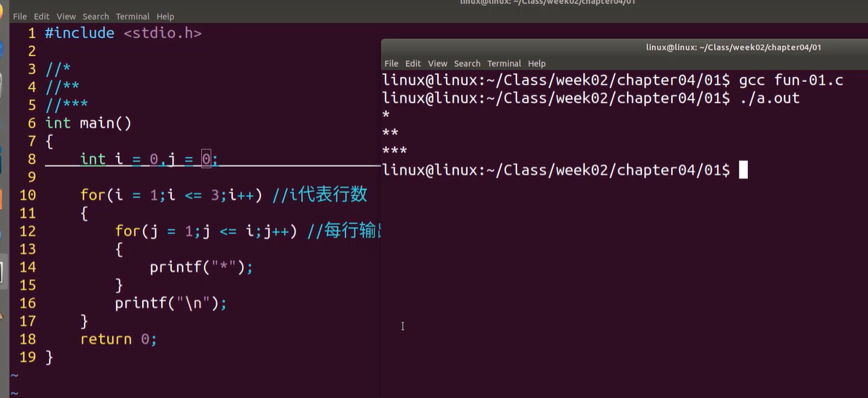Open Help menu in the vim editor window
Image resolution: width=868 pixels, height=398 pixels.
[x=165, y=17]
